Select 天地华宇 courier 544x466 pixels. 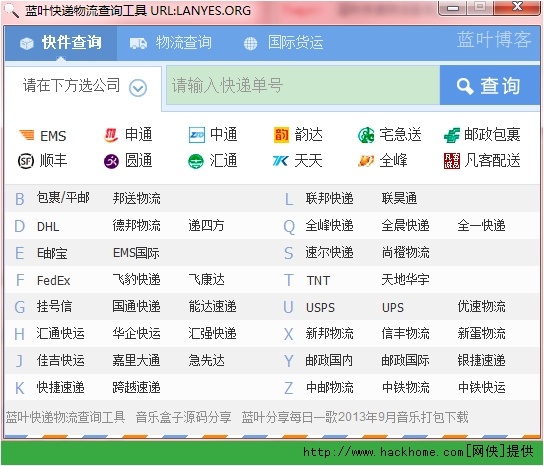click(405, 279)
